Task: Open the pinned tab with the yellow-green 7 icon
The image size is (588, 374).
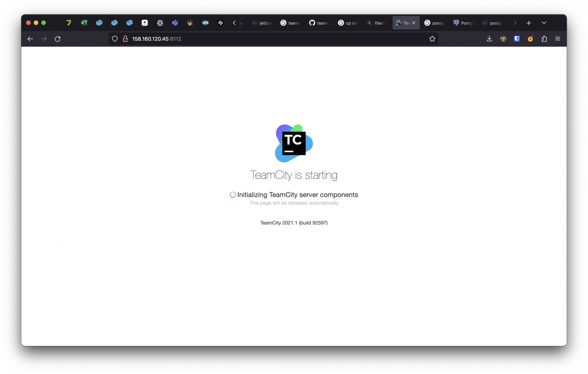Action: point(69,23)
